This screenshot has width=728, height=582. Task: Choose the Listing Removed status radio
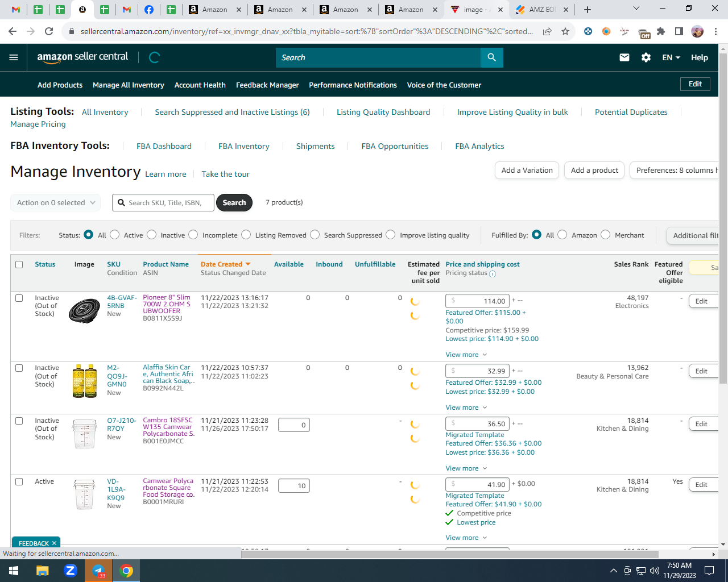click(246, 235)
